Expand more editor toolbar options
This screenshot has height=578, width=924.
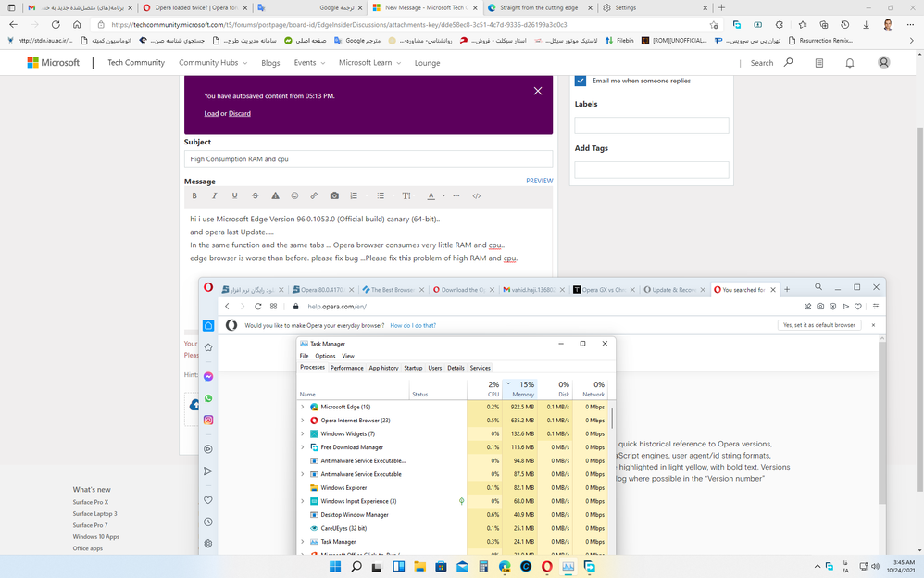point(456,195)
